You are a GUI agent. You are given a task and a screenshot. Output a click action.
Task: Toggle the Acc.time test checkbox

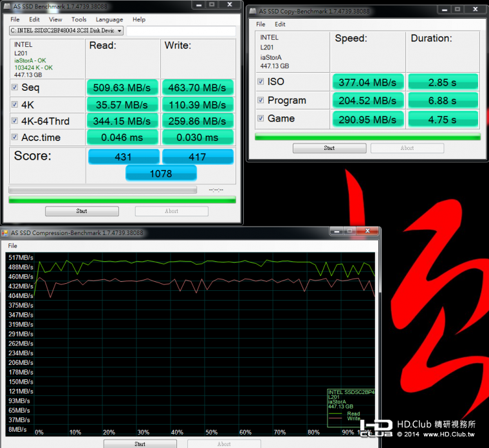[x=15, y=136]
